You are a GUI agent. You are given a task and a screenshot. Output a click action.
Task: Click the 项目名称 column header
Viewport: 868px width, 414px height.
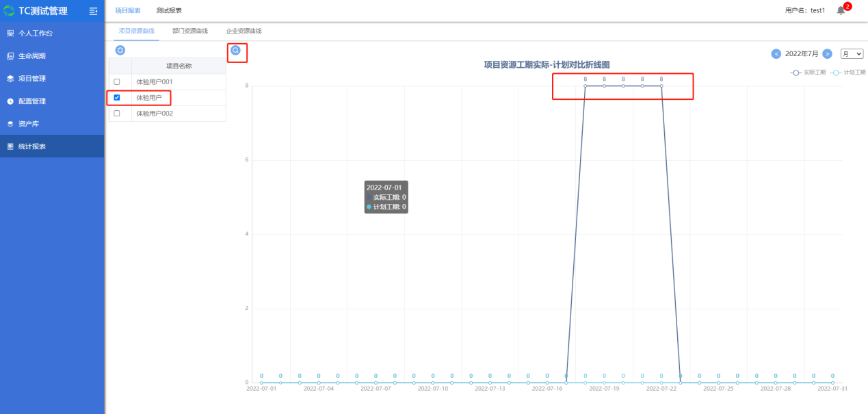pyautogui.click(x=179, y=66)
